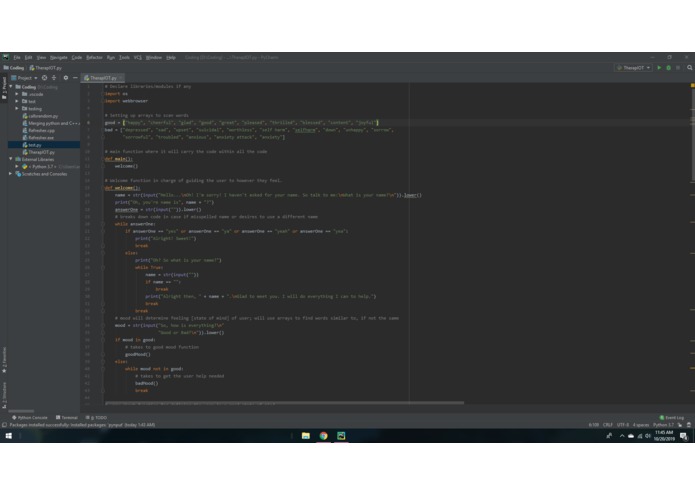Open the Window menu

point(154,58)
